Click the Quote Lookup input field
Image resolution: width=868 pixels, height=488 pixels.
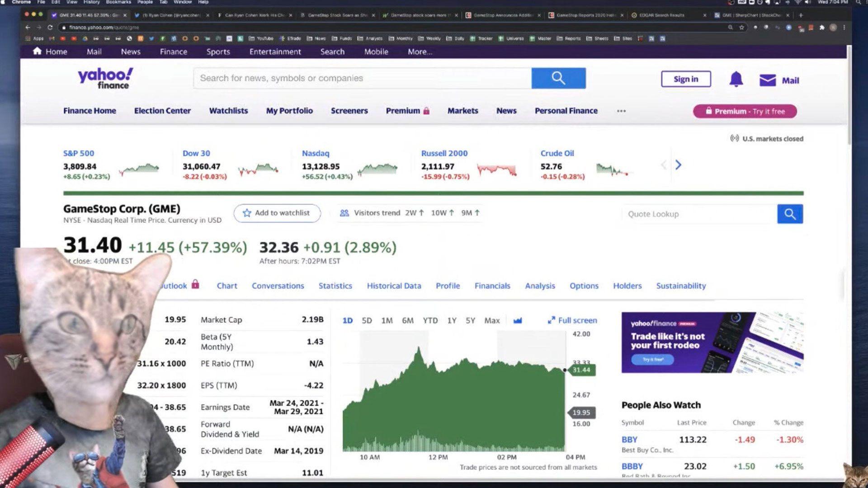[699, 214]
